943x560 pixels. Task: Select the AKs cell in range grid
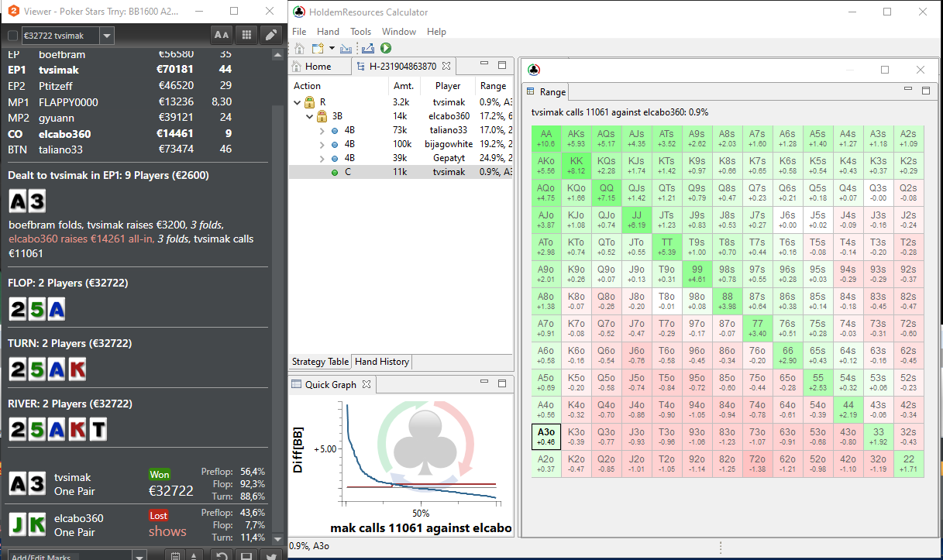point(576,138)
